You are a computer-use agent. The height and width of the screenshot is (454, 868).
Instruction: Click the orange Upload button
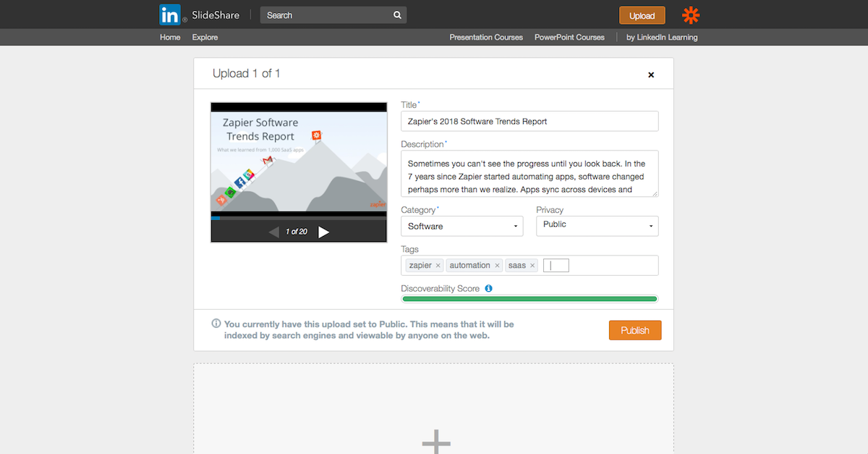(642, 15)
